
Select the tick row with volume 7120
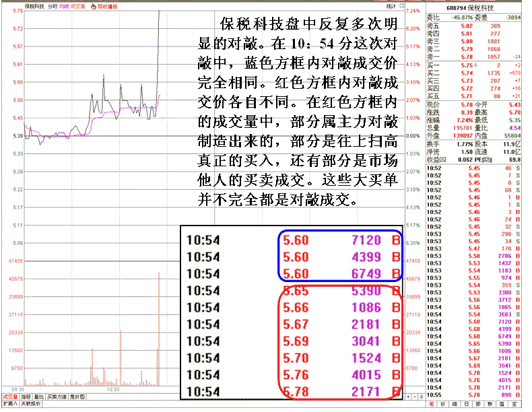tap(473, 322)
